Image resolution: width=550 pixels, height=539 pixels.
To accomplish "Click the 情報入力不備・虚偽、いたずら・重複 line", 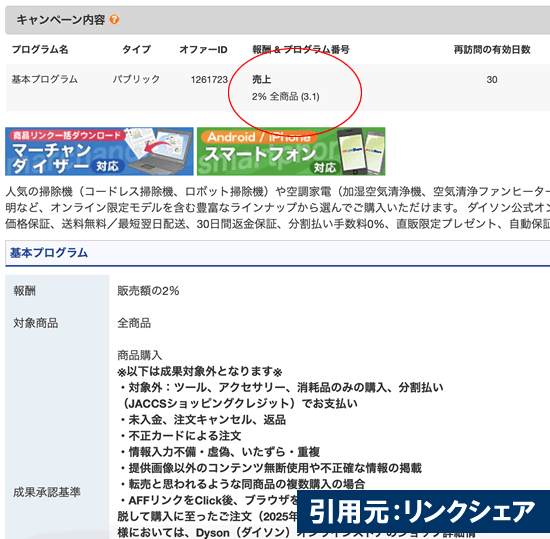I will [219, 452].
